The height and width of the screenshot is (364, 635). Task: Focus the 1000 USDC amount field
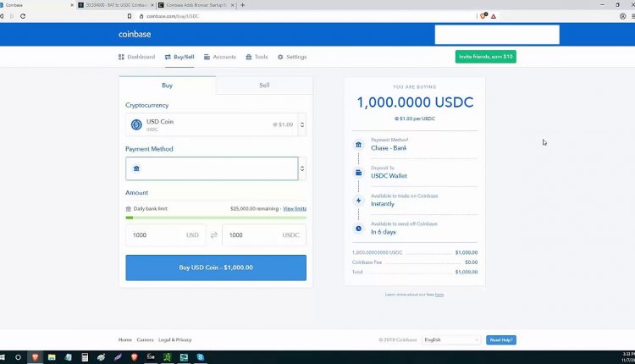tap(264, 235)
